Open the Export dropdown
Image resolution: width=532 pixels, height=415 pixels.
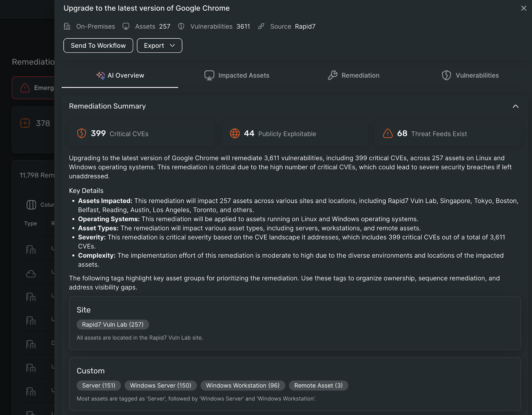click(159, 45)
